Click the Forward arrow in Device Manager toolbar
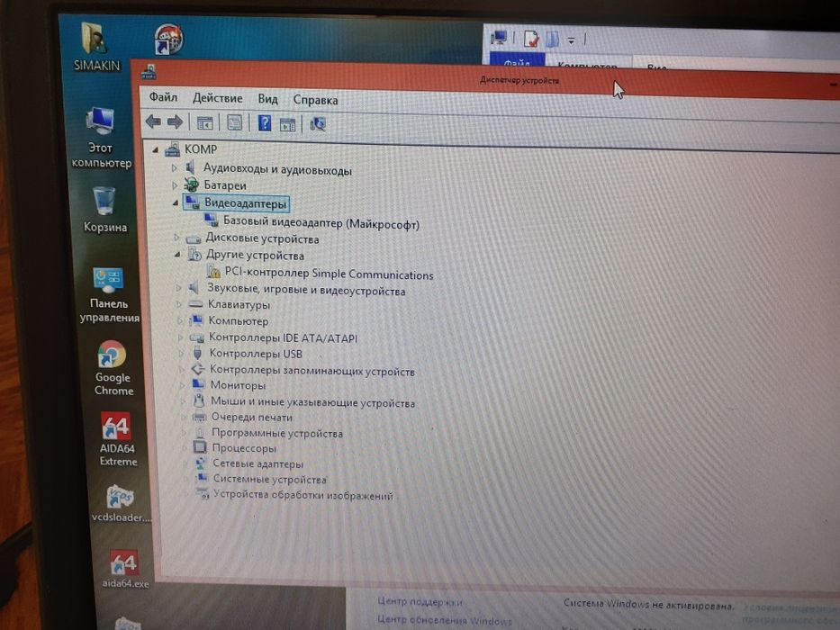The height and width of the screenshot is (630, 840). [175, 122]
